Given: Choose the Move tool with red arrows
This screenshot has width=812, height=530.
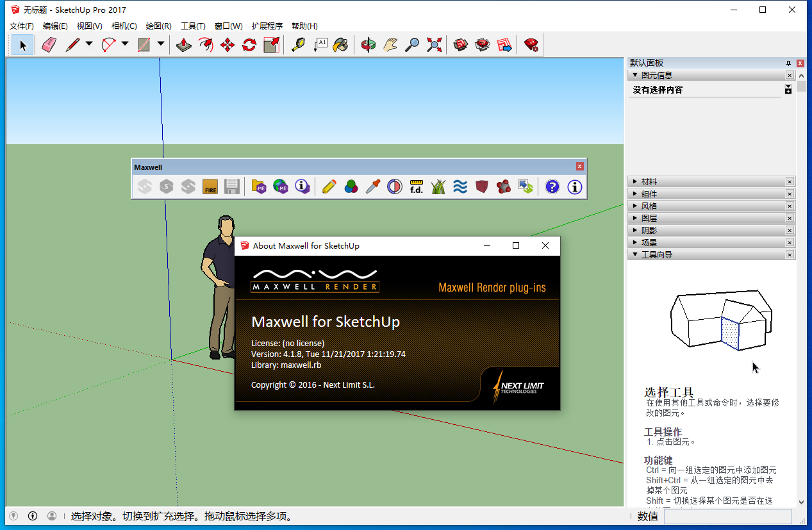Looking at the screenshot, I should [228, 45].
